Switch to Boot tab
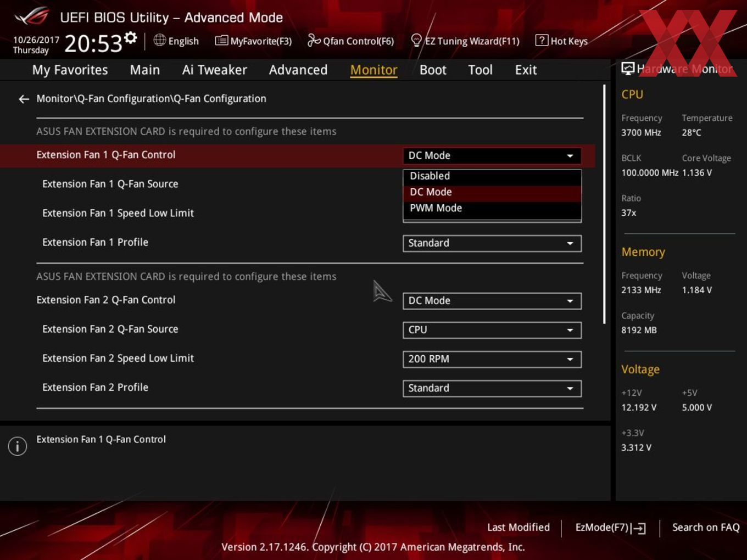 click(433, 70)
